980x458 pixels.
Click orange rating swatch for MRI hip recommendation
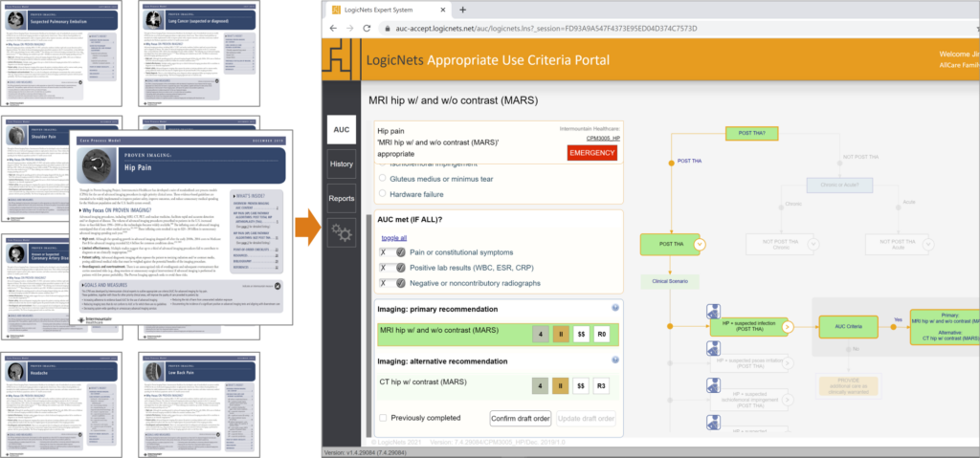(x=561, y=334)
